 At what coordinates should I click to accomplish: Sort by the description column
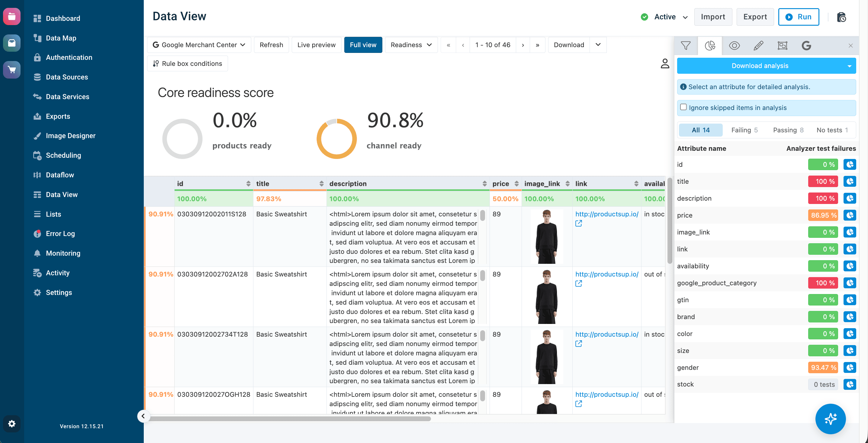tap(484, 183)
